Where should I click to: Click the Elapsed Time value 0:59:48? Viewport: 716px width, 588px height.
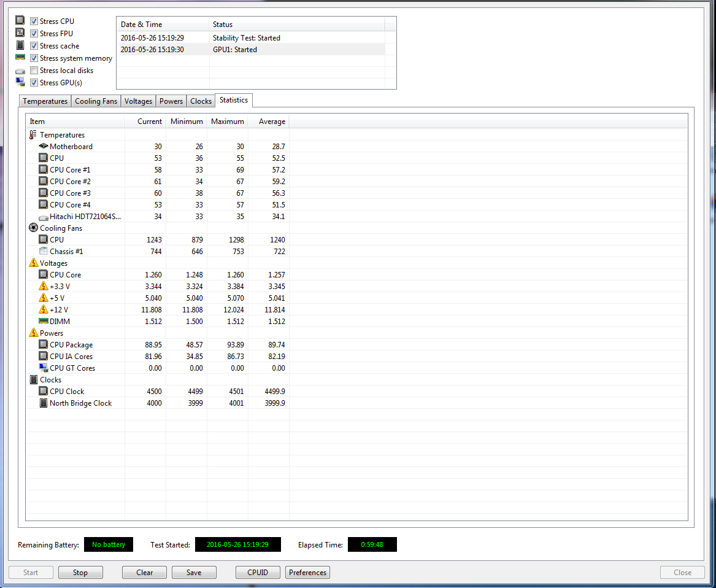pos(372,544)
